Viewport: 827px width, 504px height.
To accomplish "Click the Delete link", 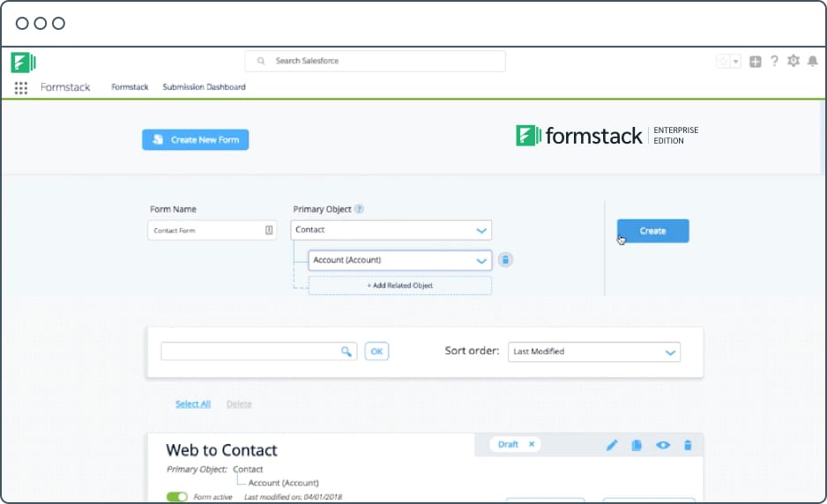I will click(x=239, y=404).
